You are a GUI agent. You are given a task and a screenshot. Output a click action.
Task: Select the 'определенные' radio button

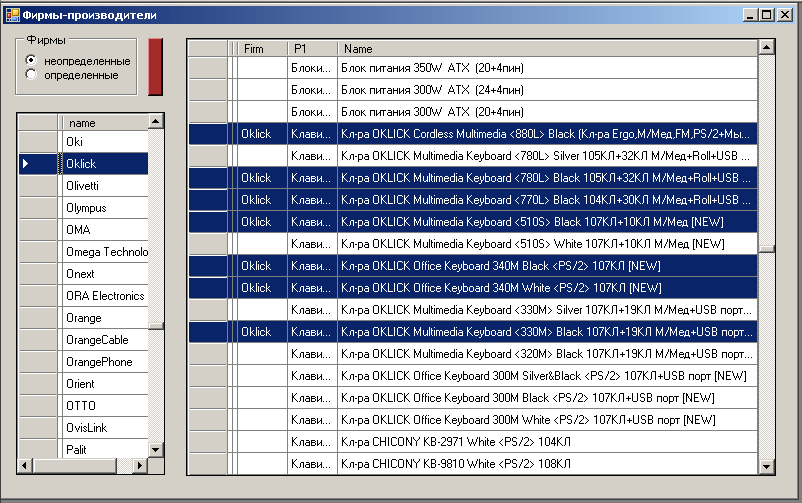(x=31, y=75)
